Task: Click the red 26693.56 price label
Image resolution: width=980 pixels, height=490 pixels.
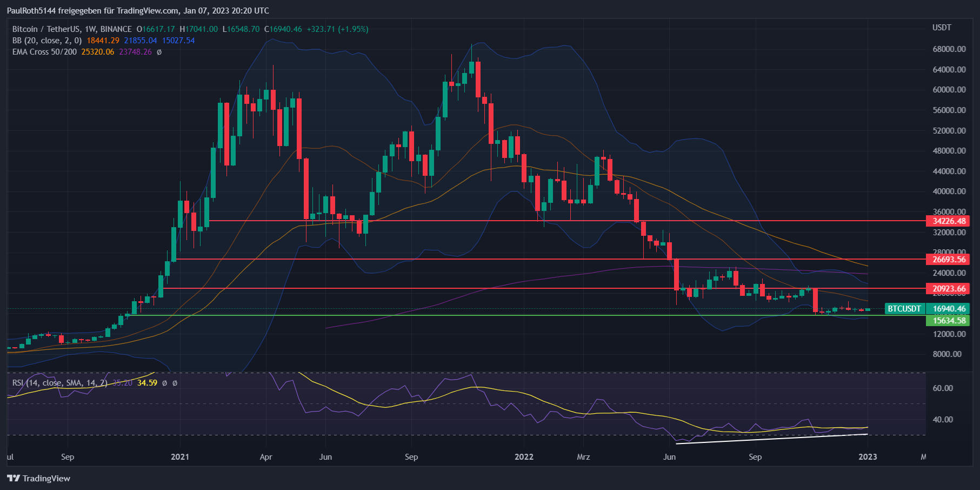Action: click(948, 259)
